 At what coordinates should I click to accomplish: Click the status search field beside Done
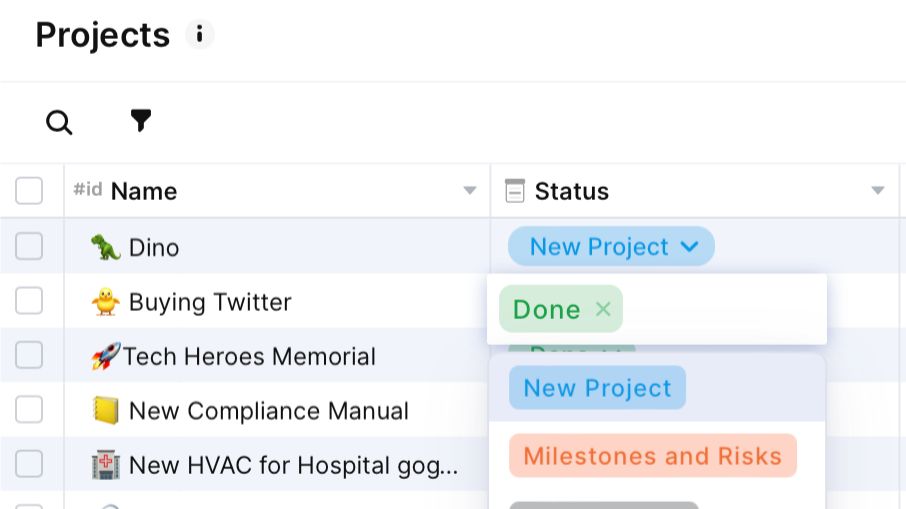(x=720, y=309)
